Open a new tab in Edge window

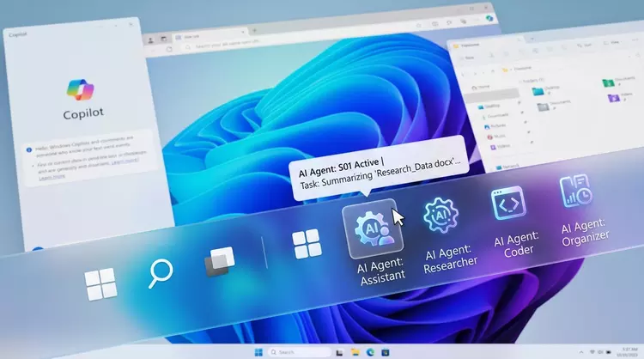point(254,30)
